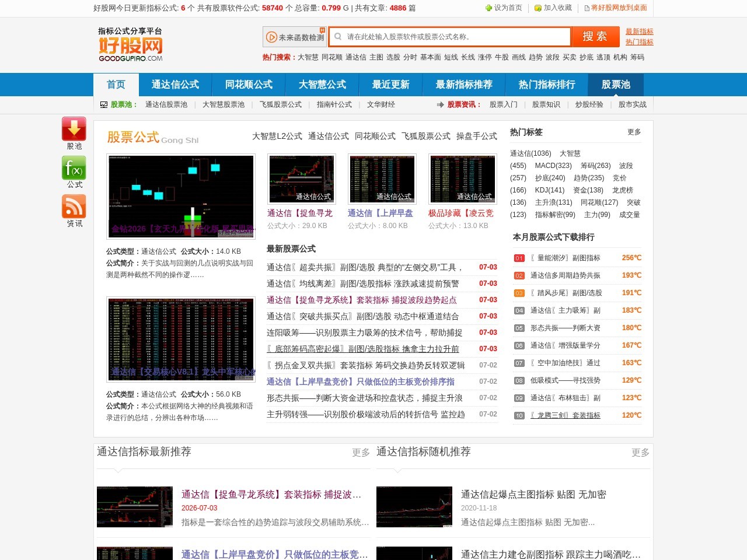This screenshot has height=560, width=747.
Task: Click the 股池 red download arrow icon
Action: pos(74,129)
